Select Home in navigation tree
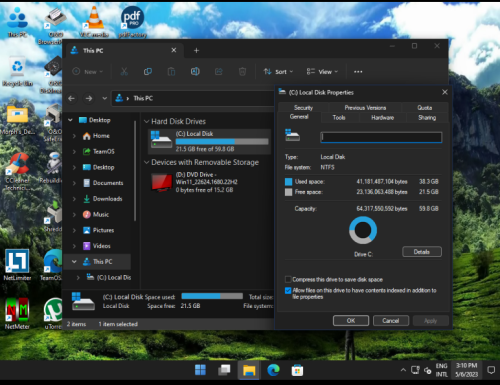This screenshot has height=385, width=500. click(97, 136)
